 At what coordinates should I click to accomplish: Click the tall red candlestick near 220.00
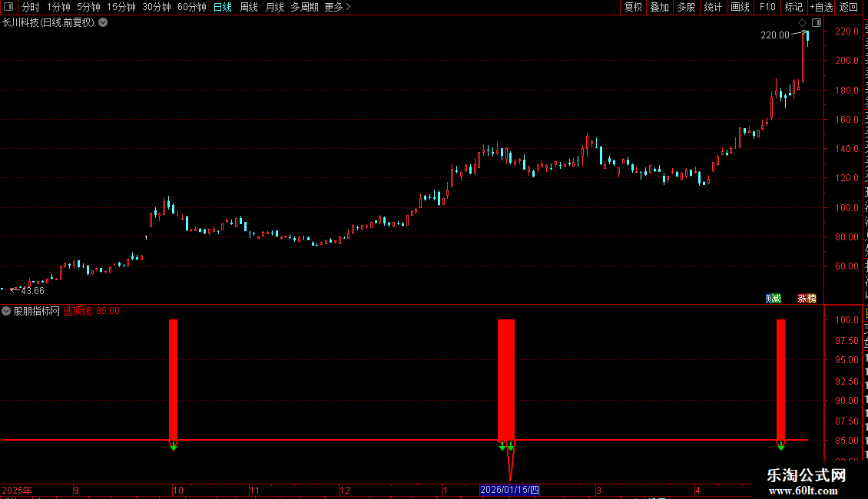click(x=803, y=58)
